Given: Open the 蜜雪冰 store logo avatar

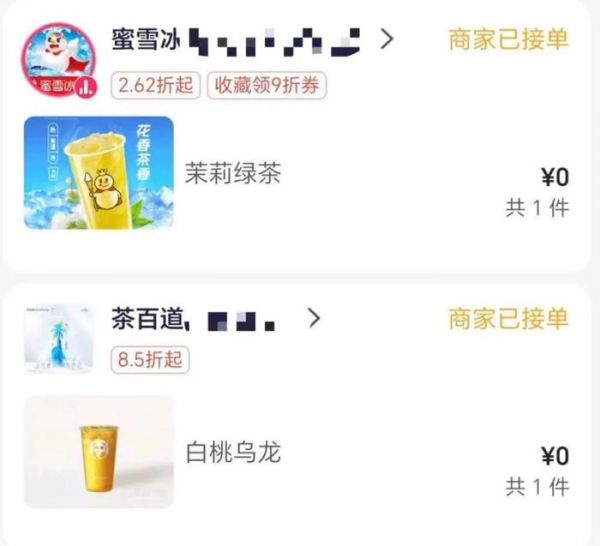Looking at the screenshot, I should tap(59, 60).
